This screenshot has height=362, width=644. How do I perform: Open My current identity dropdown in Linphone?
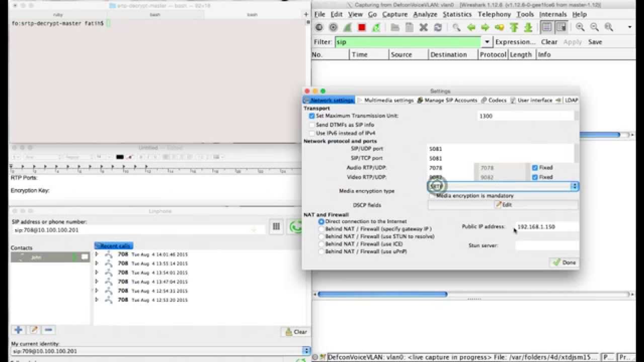pos(306,351)
